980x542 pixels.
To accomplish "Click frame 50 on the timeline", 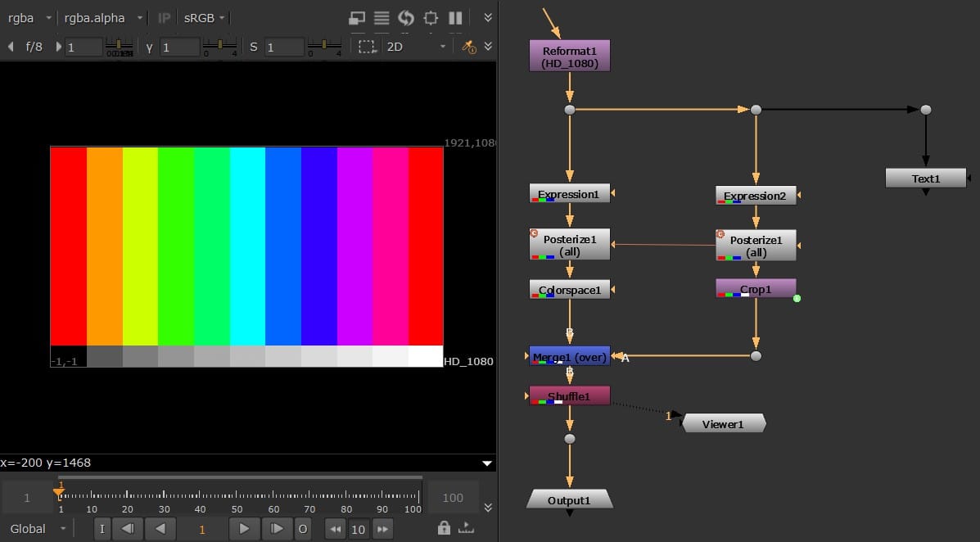I will tap(237, 495).
